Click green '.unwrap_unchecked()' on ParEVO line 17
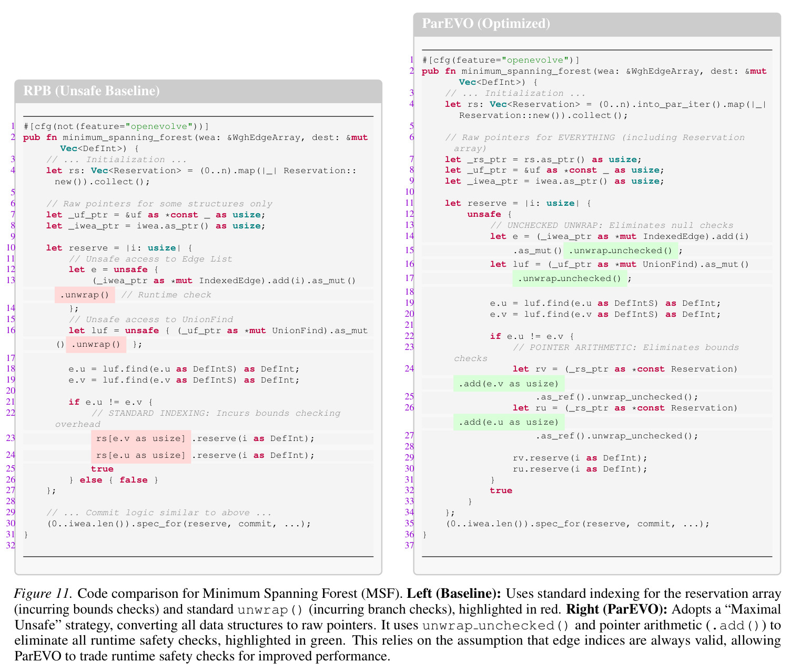The height and width of the screenshot is (672, 790). click(x=570, y=278)
